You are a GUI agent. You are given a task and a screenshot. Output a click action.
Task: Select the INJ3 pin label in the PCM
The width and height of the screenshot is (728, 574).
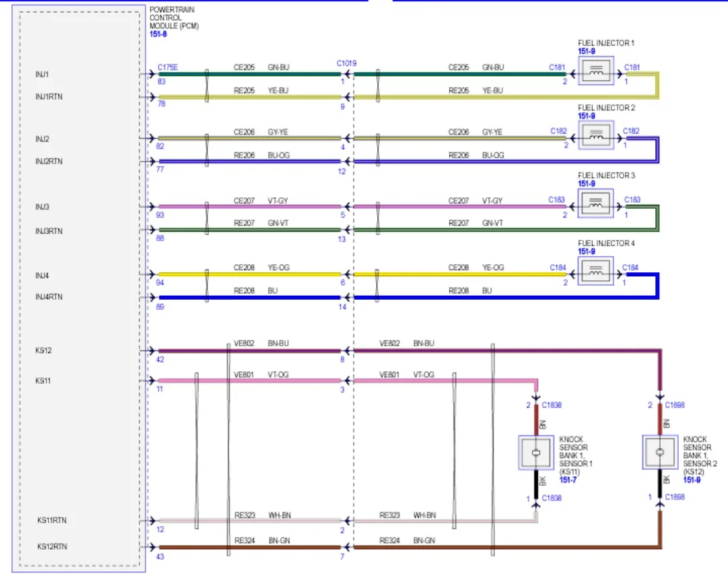point(42,207)
